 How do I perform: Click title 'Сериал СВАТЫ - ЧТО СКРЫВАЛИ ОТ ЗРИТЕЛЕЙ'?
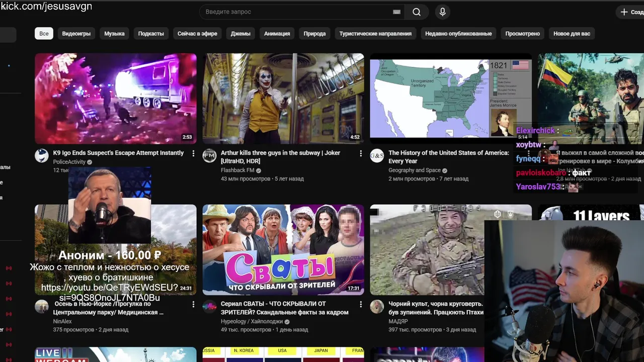[x=285, y=308]
